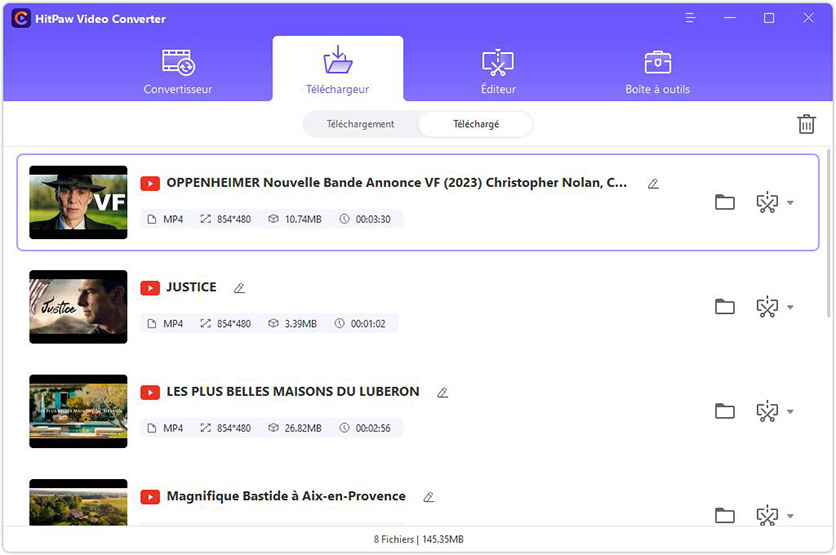Click the cut/edit icon for Magnifique Bastide

pos(767,516)
